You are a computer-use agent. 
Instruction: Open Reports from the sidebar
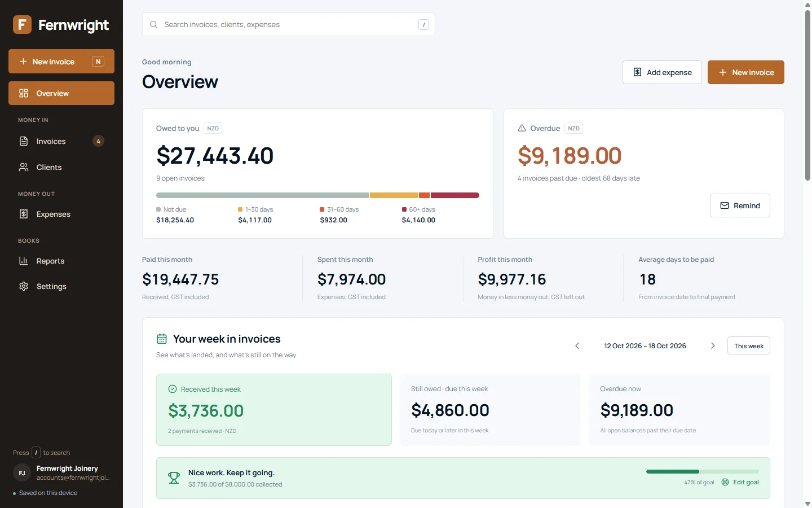click(61, 261)
